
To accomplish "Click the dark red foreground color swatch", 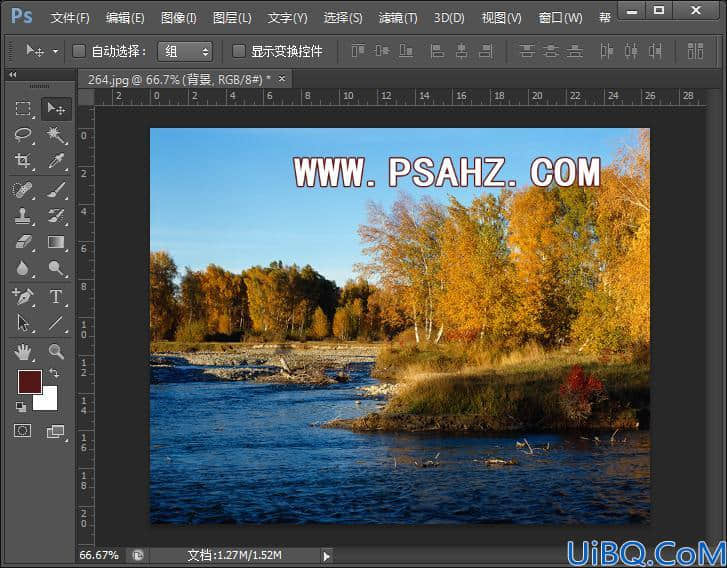I will pyautogui.click(x=30, y=382).
